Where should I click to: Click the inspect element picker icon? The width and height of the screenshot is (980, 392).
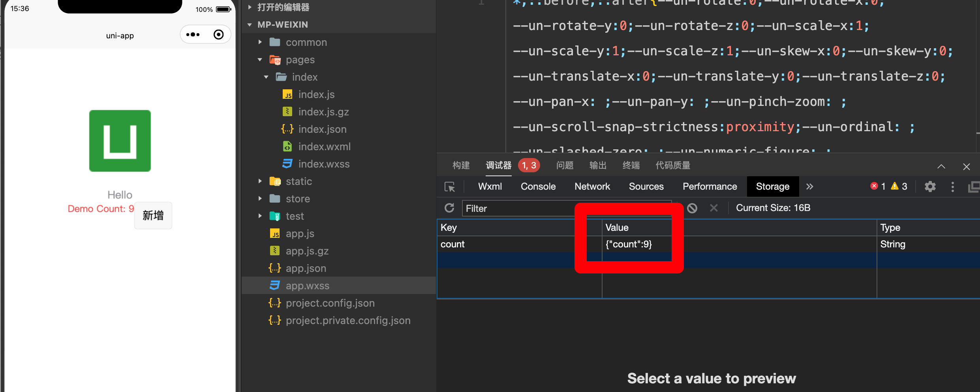pyautogui.click(x=450, y=187)
